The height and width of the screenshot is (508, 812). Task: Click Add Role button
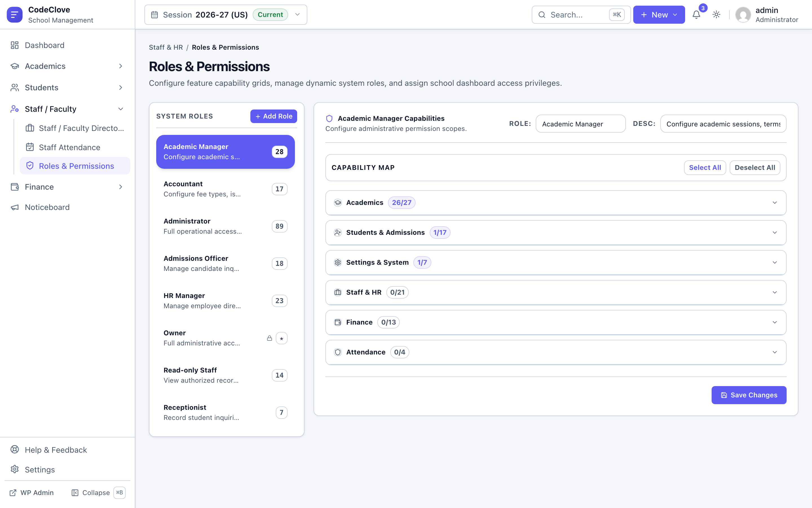pos(273,116)
